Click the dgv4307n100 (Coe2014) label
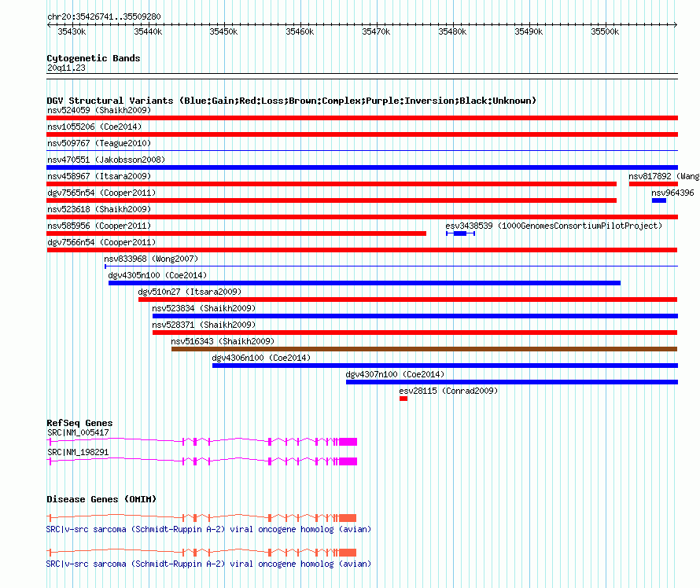This screenshot has height=588, width=700. click(x=395, y=374)
